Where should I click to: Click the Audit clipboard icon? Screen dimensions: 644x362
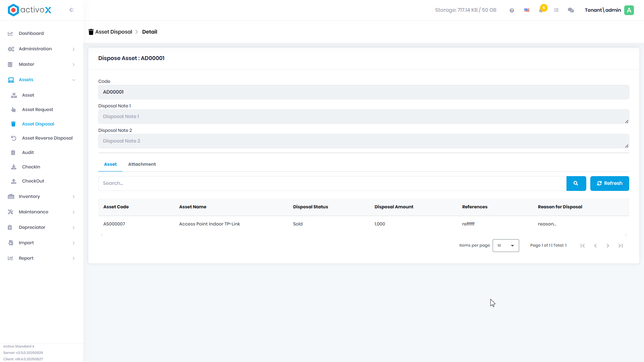pos(13,153)
